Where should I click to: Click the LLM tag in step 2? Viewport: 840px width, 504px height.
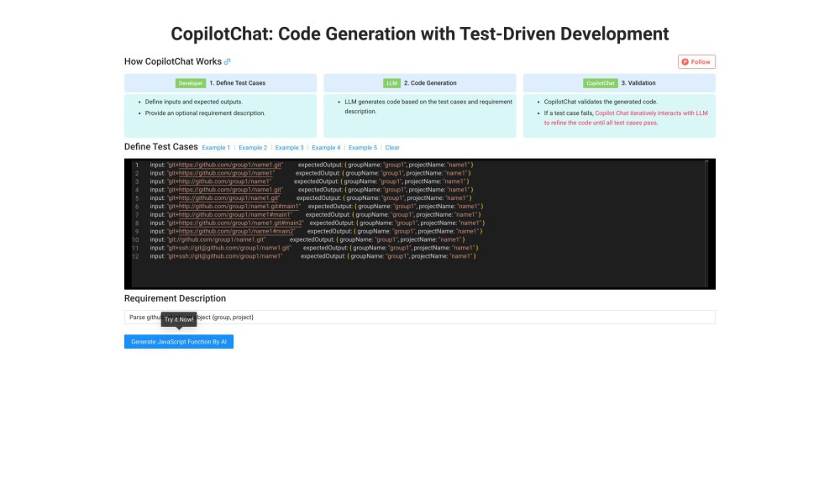point(391,83)
